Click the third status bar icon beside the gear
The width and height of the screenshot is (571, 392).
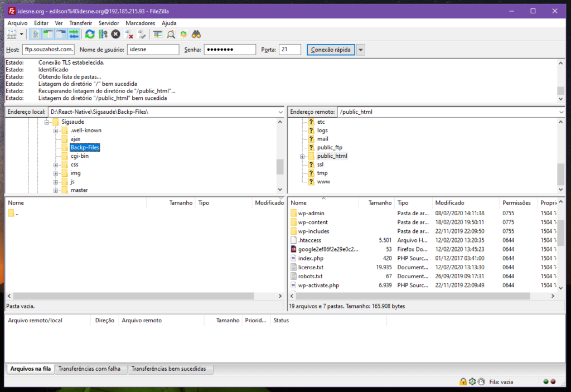pos(481,381)
